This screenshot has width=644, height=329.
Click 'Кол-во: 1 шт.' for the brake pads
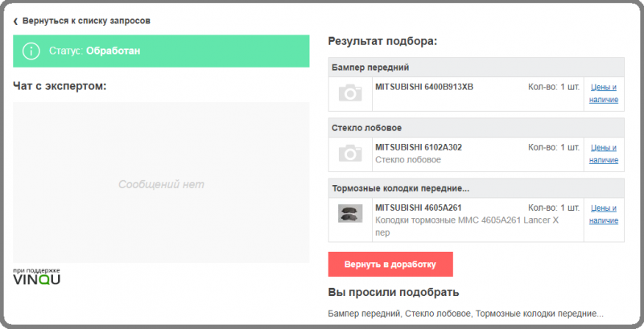coord(554,208)
